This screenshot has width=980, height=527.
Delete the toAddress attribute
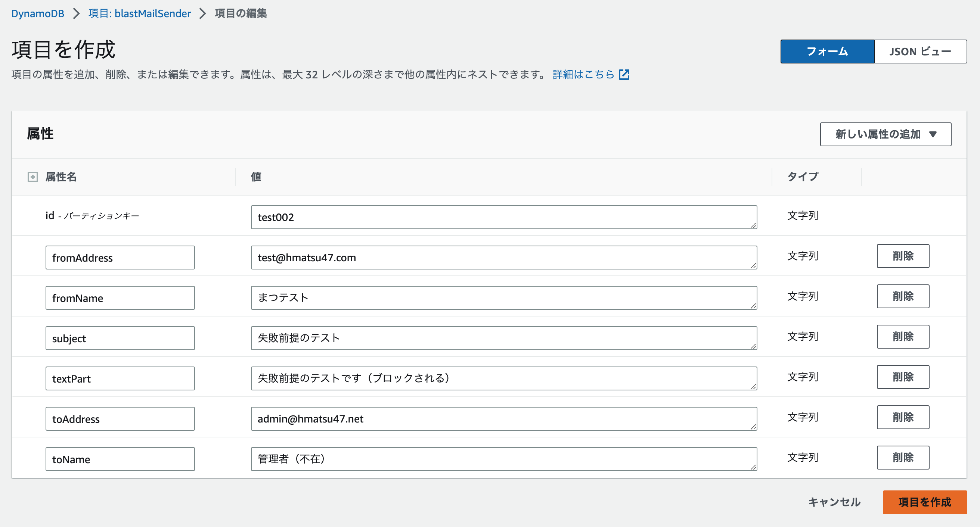point(903,417)
